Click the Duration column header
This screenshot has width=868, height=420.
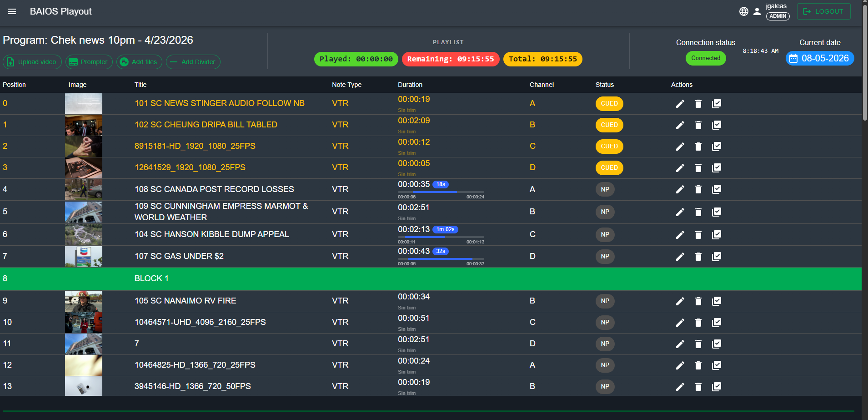tap(410, 85)
